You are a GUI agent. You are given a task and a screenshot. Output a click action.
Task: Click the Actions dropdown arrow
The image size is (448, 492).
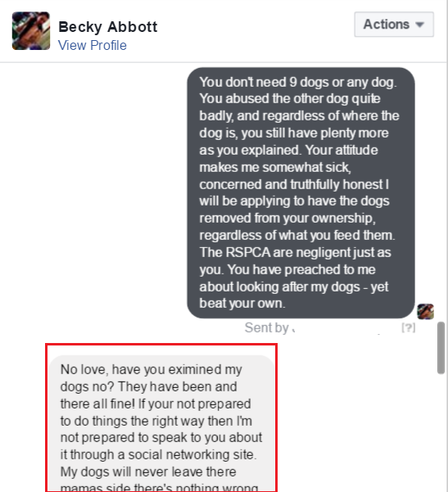point(420,25)
